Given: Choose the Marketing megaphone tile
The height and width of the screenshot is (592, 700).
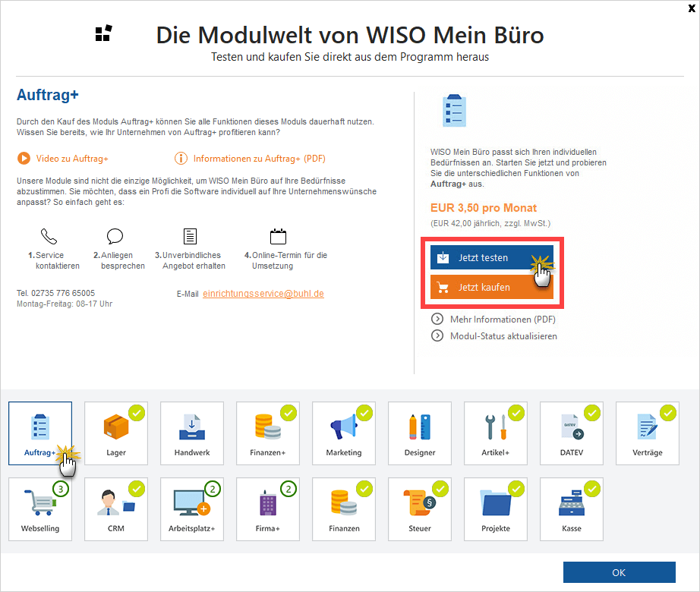Looking at the screenshot, I should [344, 433].
